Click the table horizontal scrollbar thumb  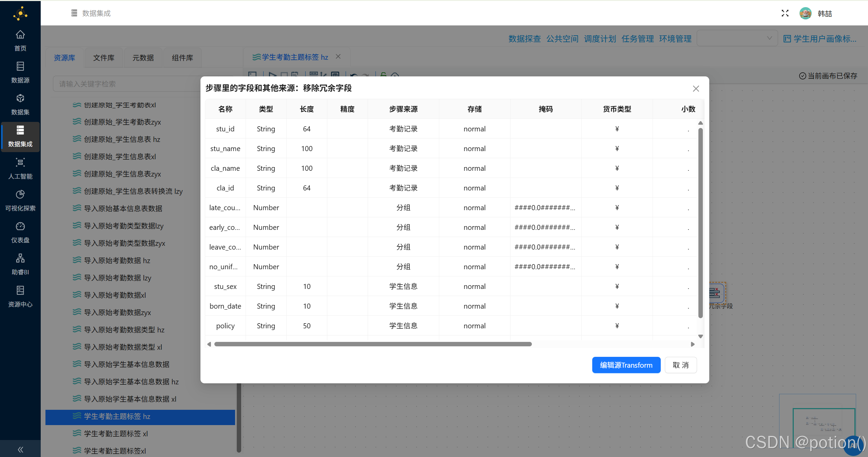coord(373,344)
